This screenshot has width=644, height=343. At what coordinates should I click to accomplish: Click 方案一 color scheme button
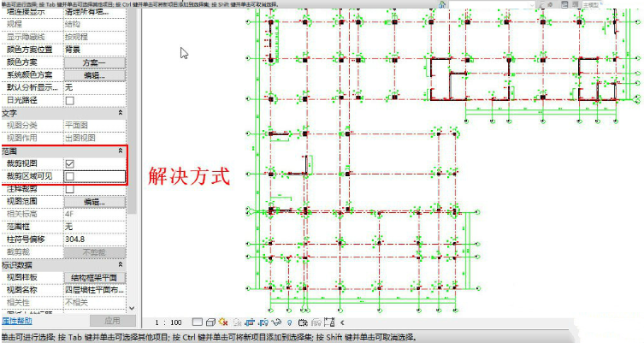point(94,62)
